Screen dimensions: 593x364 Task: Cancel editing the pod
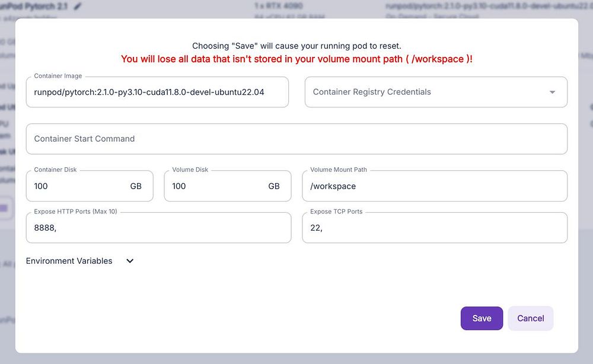(530, 318)
